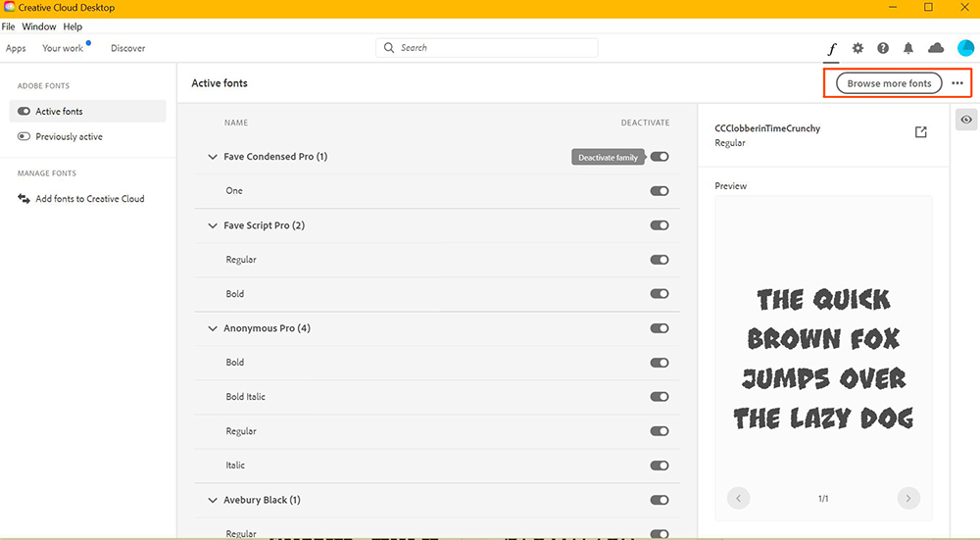This screenshot has height=540, width=980.
Task: Open the File menu
Action: 8,26
